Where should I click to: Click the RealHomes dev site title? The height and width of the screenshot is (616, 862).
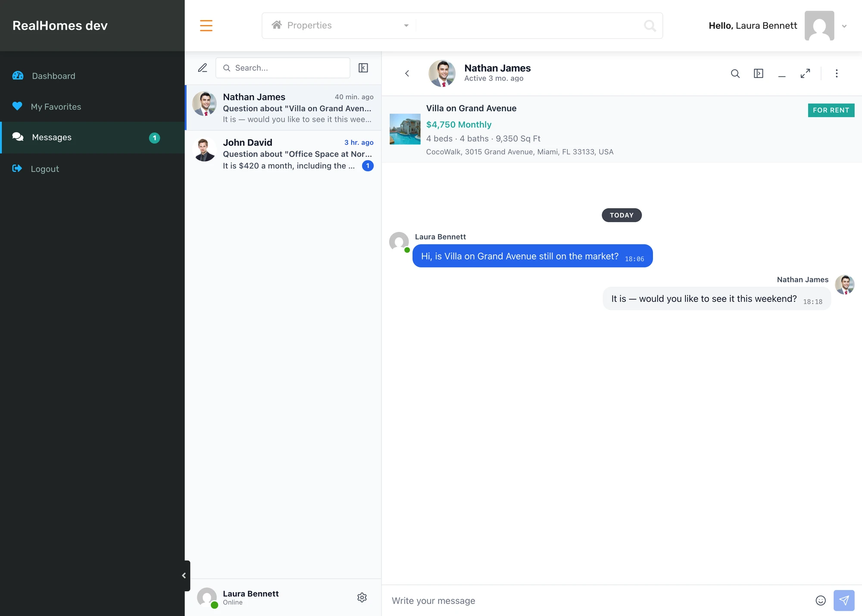point(60,25)
